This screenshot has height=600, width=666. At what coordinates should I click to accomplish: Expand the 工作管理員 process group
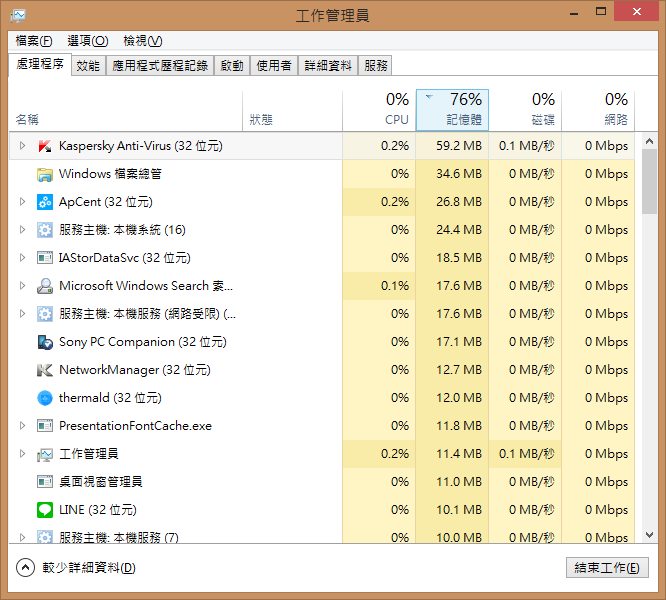point(23,454)
